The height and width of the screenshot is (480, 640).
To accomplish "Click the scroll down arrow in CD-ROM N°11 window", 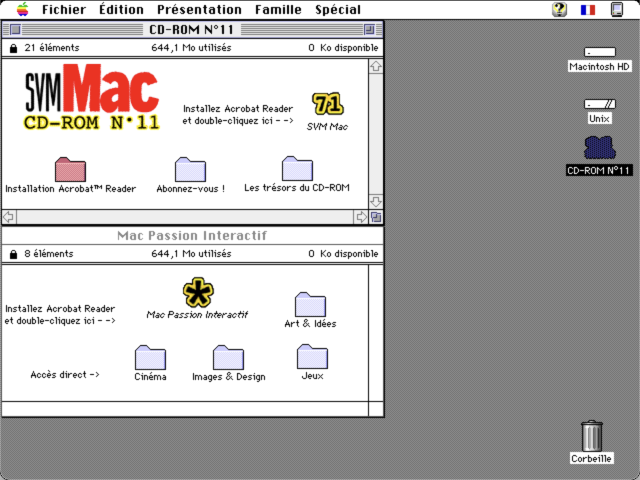I will [x=376, y=202].
